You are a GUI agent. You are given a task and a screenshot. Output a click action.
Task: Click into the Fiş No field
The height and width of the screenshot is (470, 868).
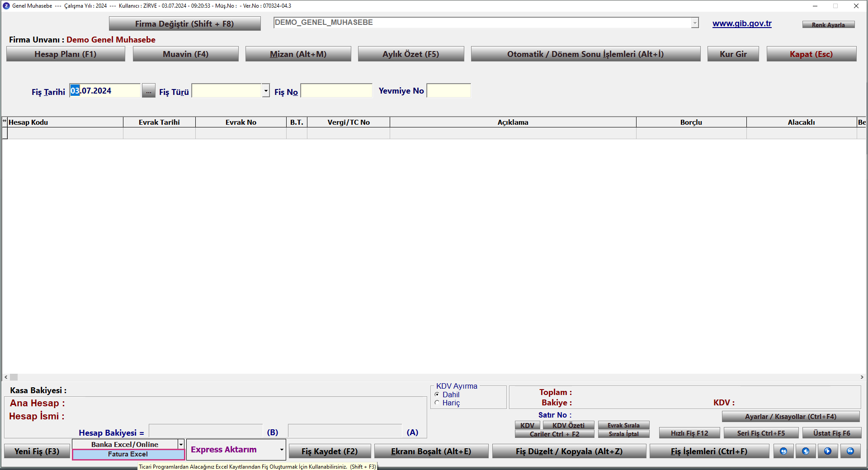336,91
